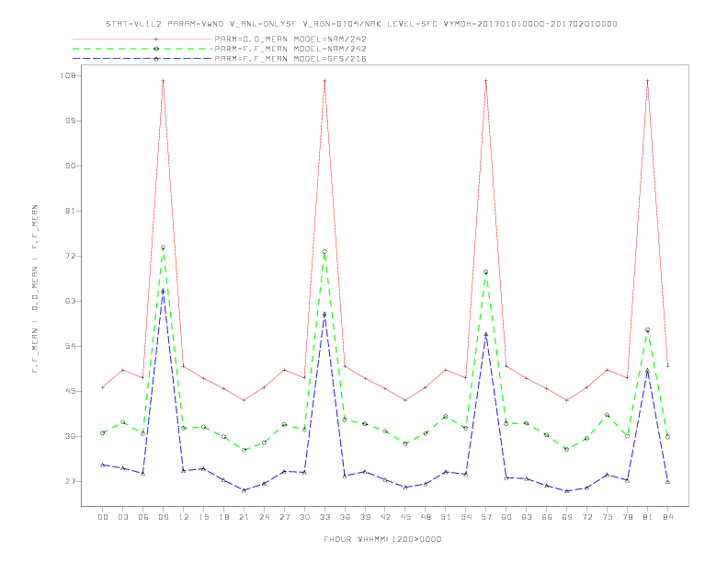
Task: Click the red line peak above hour 09
Action: pyautogui.click(x=163, y=81)
